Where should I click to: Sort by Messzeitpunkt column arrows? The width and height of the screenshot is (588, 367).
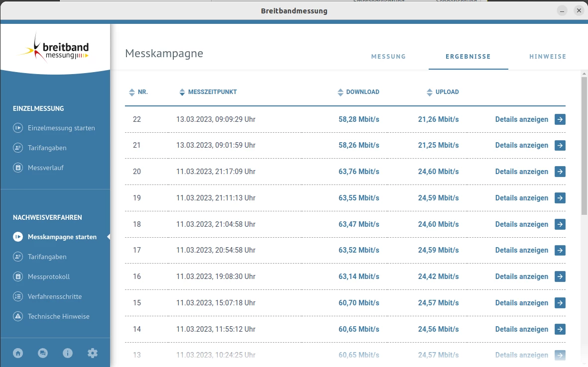(182, 92)
